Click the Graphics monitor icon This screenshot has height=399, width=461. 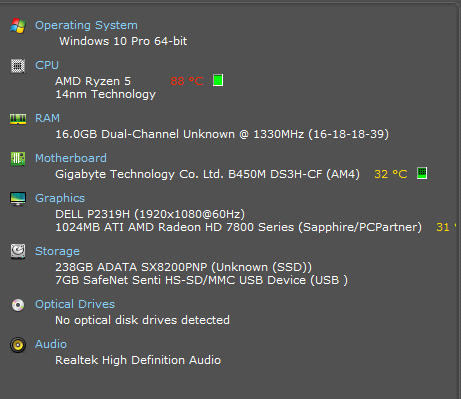(x=18, y=199)
